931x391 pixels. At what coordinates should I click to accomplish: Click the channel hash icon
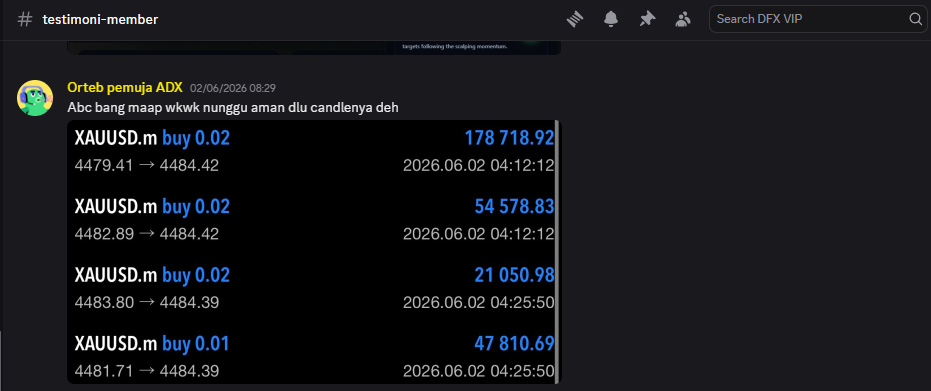coord(24,19)
